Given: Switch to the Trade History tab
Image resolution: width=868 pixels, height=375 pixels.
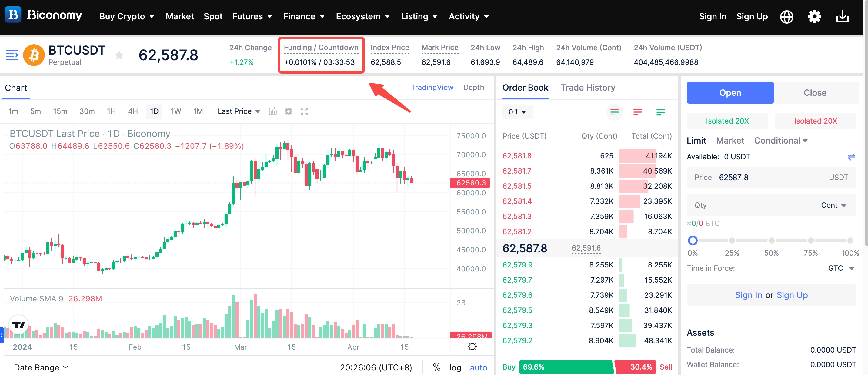Looking at the screenshot, I should pyautogui.click(x=588, y=88).
